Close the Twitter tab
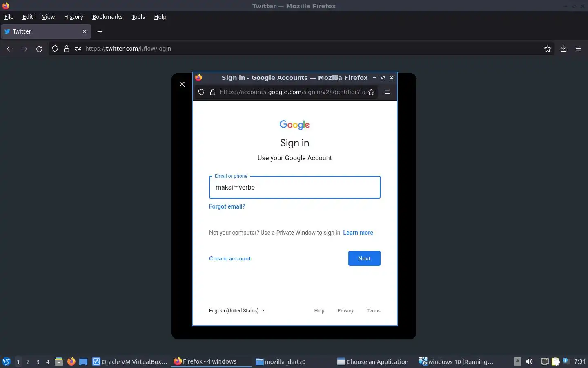The image size is (588, 368). [85, 31]
